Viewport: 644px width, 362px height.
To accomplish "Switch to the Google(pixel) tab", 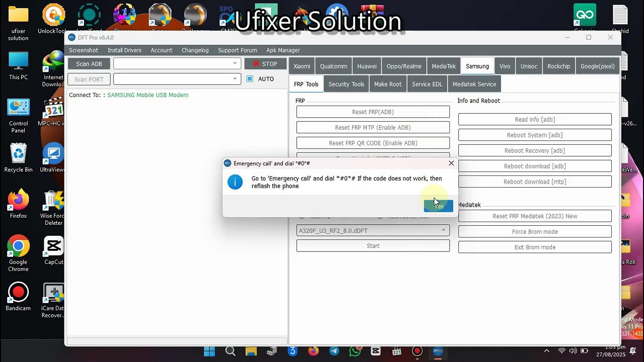I will [x=598, y=66].
